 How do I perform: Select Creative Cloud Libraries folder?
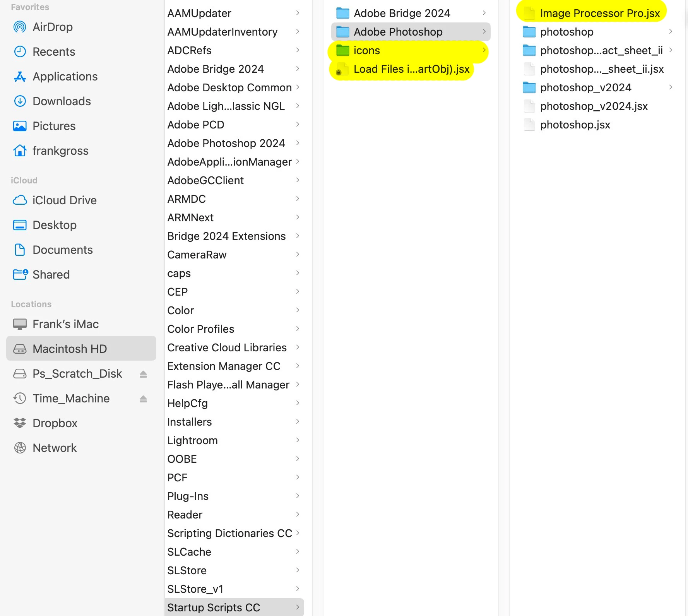234,347
